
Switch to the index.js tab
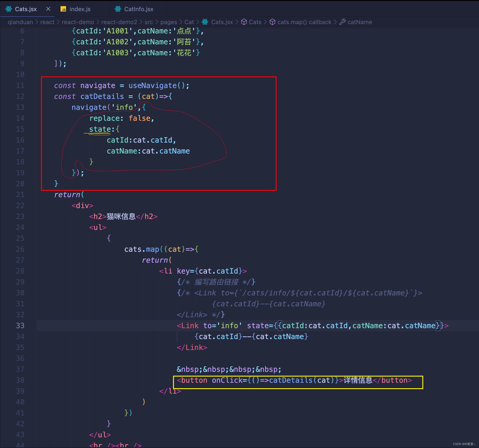[x=80, y=9]
